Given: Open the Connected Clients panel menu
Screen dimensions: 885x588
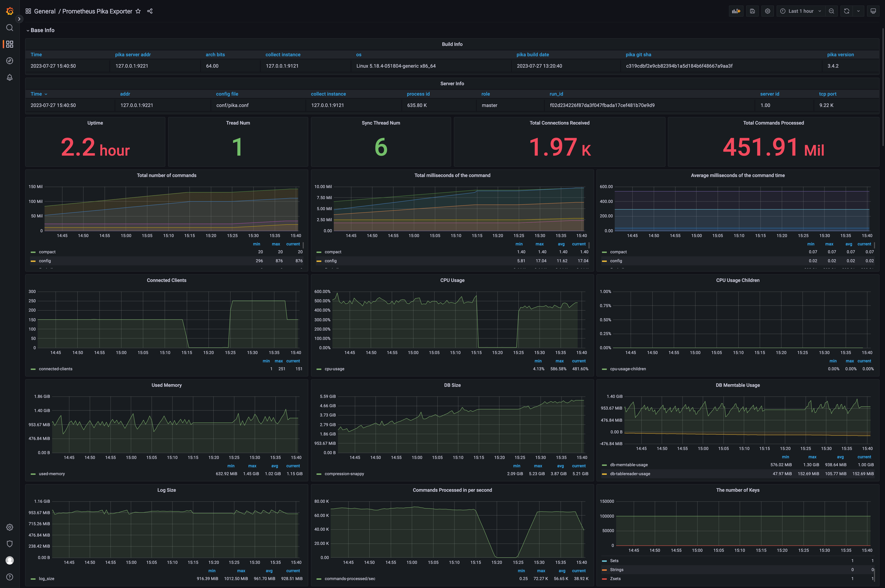Looking at the screenshot, I should 167,281.
